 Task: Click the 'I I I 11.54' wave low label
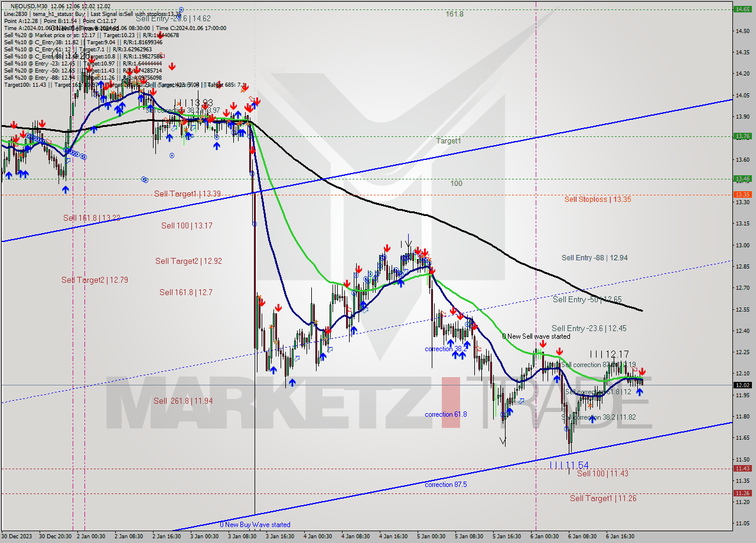click(569, 465)
